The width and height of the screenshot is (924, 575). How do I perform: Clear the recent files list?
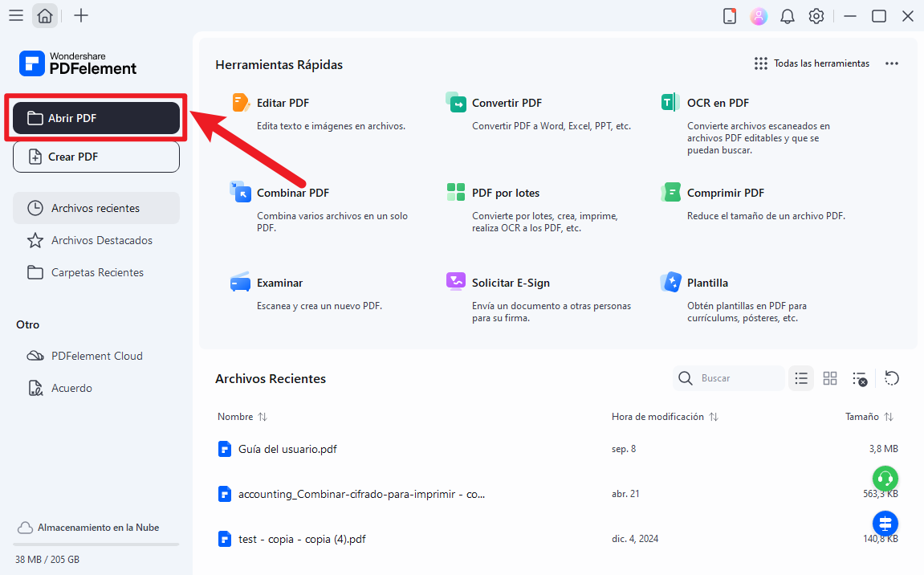pyautogui.click(x=860, y=378)
